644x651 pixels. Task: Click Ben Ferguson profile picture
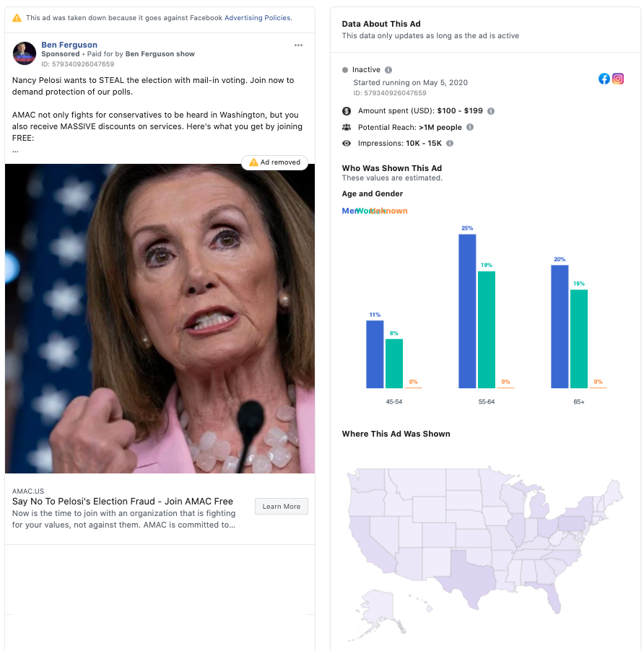25,53
